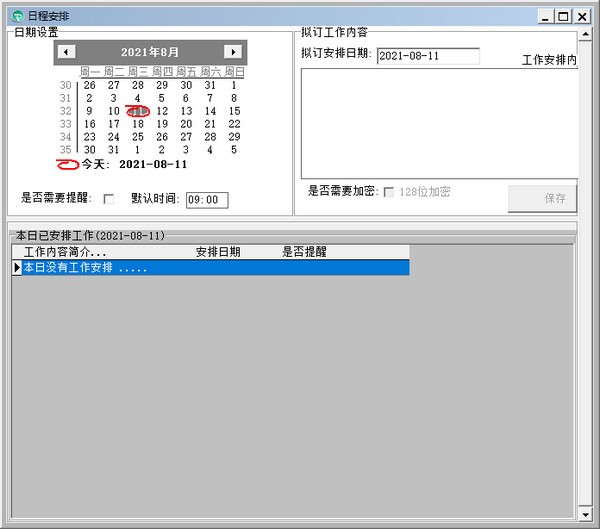This screenshot has height=529, width=600.
Task: Select August 12 in the calendar
Action: 162,111
